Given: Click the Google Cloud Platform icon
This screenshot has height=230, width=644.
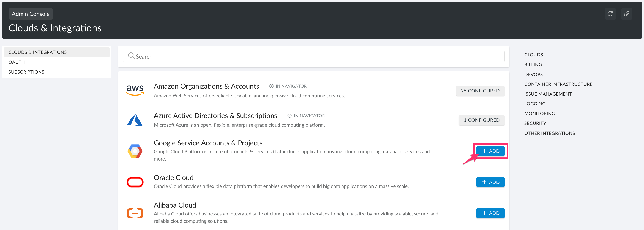Looking at the screenshot, I should coord(135,151).
